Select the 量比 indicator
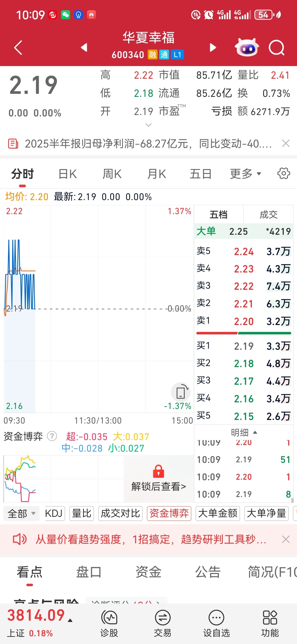Image resolution: width=297 pixels, height=644 pixels. pyautogui.click(x=81, y=514)
